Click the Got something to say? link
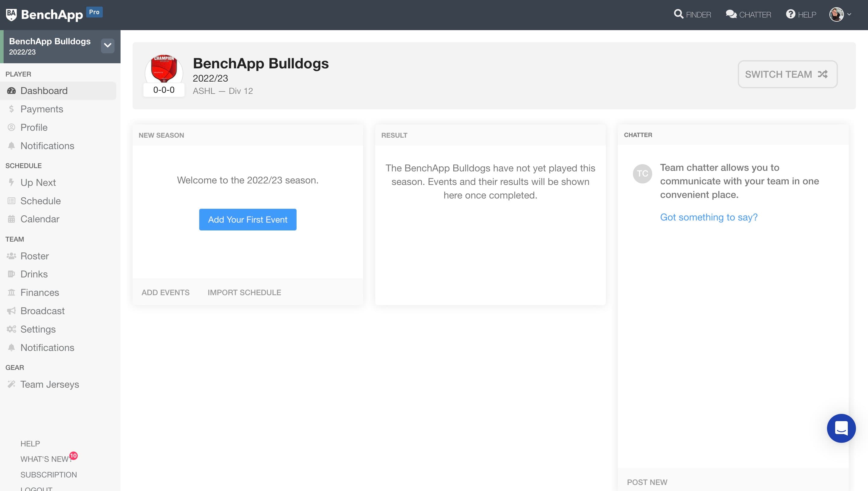 coord(709,217)
